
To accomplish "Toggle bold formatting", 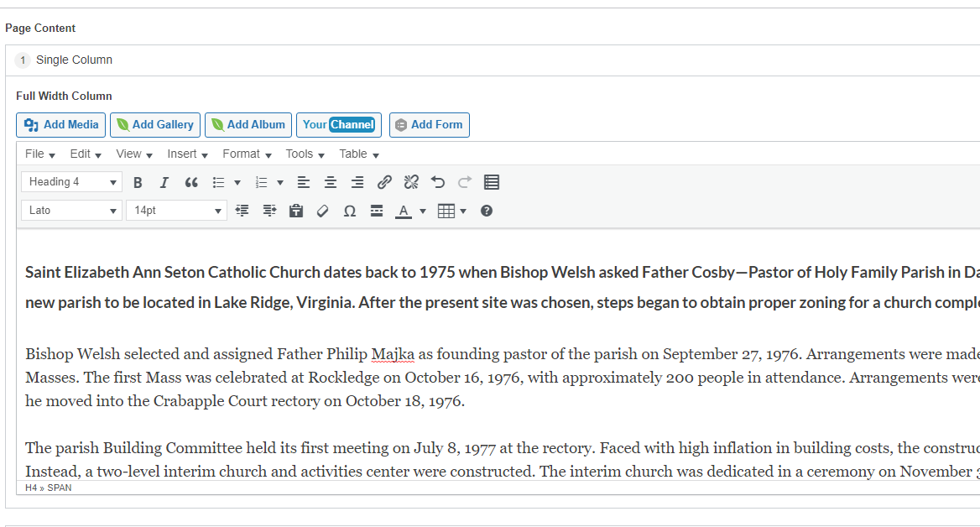I will (138, 183).
